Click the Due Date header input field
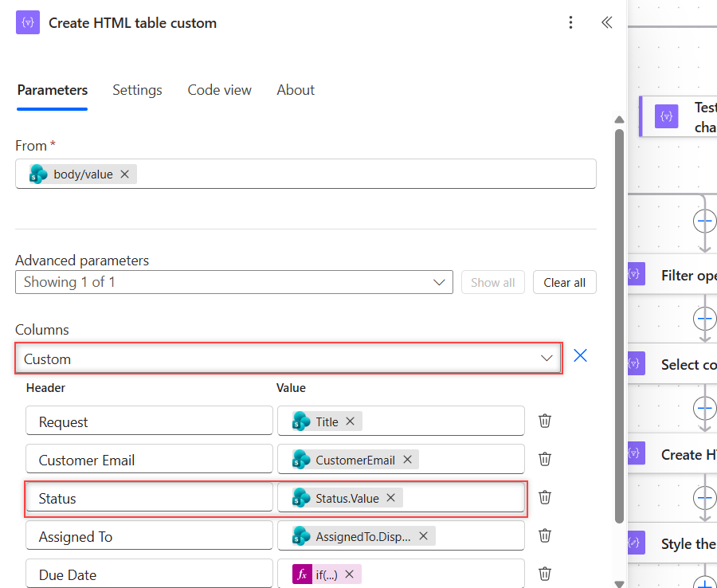The width and height of the screenshot is (717, 588). click(149, 574)
